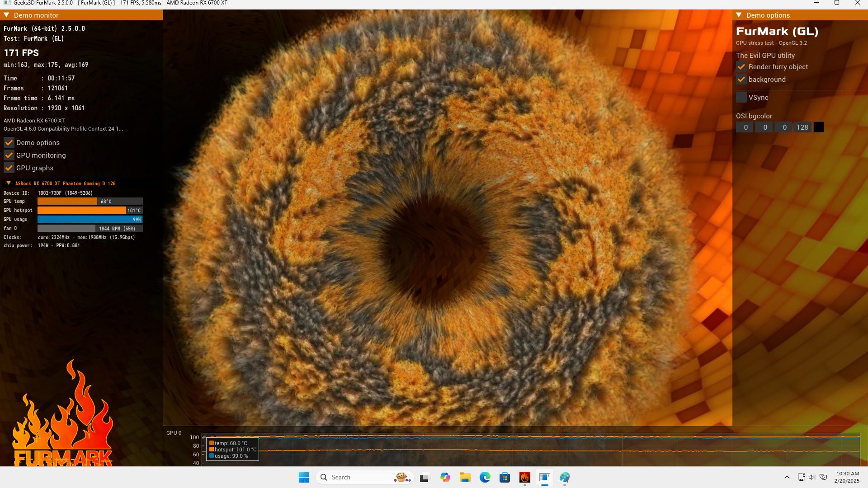Click the GPU temp bar showing 68°C
The height and width of the screenshot is (488, 868).
(x=90, y=201)
